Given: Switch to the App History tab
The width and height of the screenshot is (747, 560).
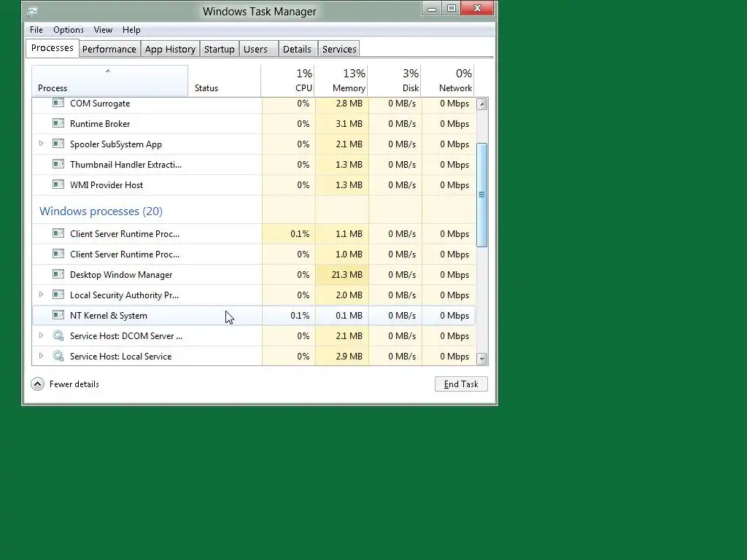Looking at the screenshot, I should tap(170, 49).
